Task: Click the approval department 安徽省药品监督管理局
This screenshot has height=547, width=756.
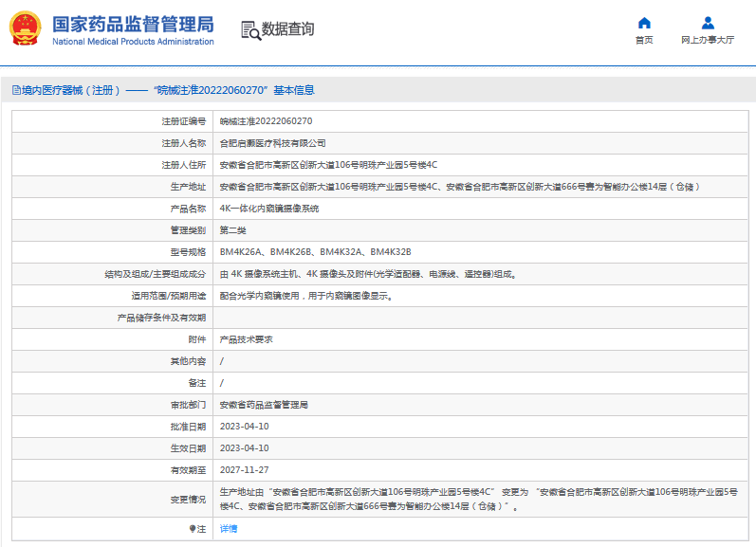Action: [x=264, y=405]
